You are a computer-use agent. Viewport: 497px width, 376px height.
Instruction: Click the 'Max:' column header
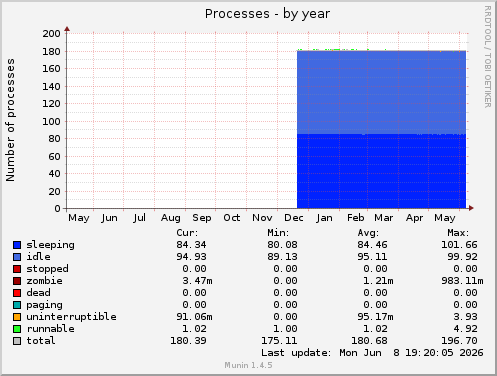click(458, 233)
